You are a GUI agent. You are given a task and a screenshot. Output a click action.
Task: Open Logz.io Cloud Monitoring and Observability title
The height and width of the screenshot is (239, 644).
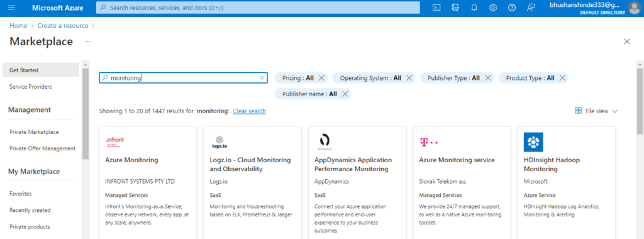click(x=250, y=164)
